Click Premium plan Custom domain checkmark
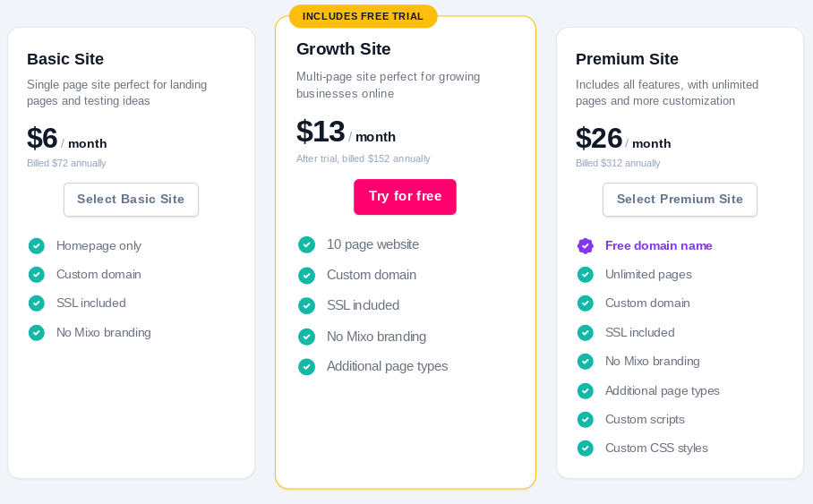Viewport: 813px width, 504px height. click(x=586, y=303)
